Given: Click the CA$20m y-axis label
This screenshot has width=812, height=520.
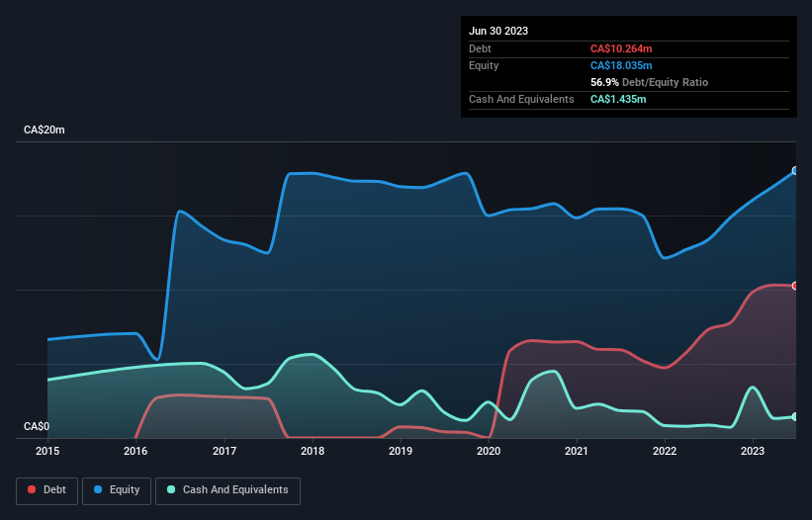Looking at the screenshot, I should coord(45,130).
